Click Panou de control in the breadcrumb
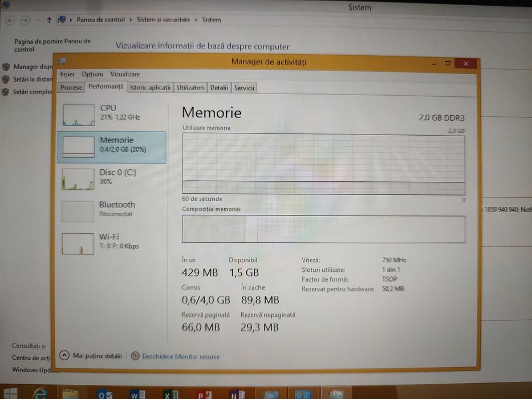This screenshot has height=399, width=532. click(101, 20)
